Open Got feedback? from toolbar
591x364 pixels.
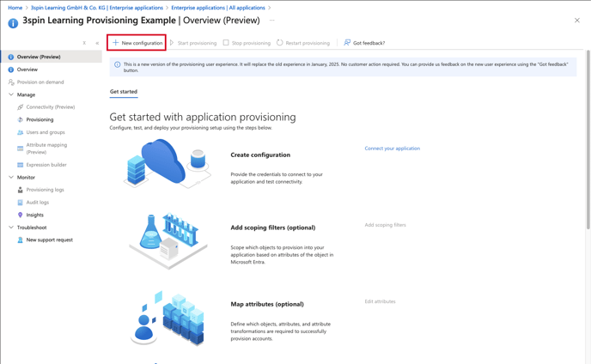364,43
